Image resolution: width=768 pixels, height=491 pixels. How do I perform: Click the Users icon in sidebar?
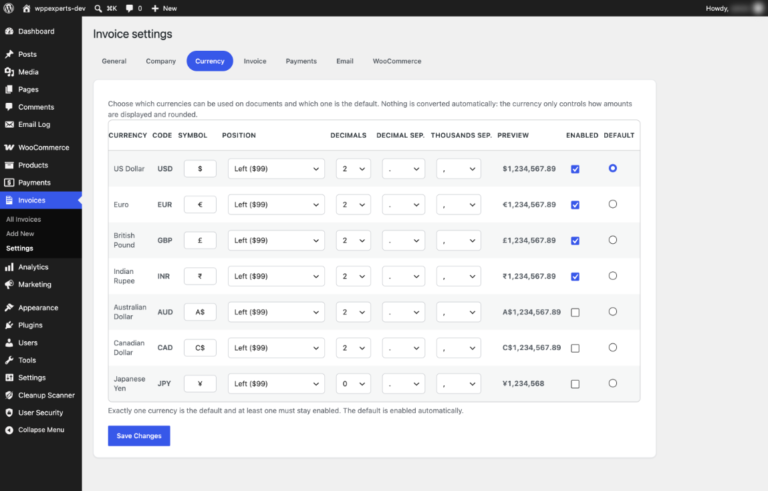tap(9, 343)
